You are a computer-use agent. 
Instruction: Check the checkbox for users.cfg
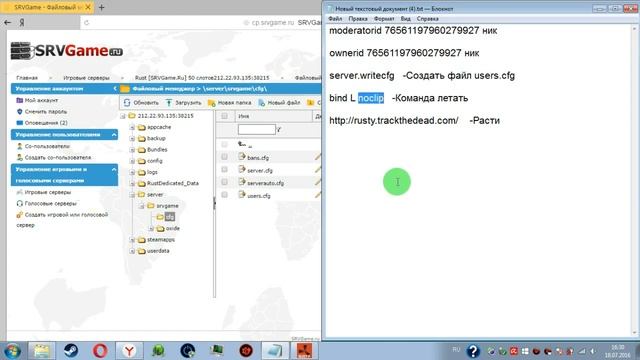224,195
